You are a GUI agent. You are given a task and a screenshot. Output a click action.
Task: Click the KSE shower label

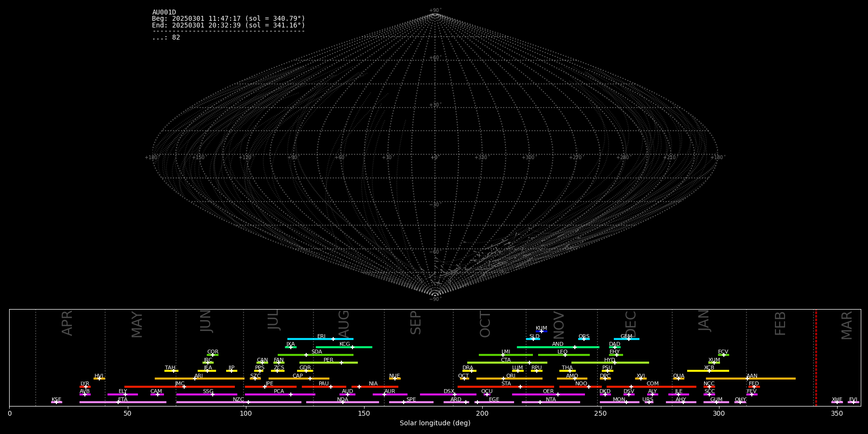click(x=56, y=400)
